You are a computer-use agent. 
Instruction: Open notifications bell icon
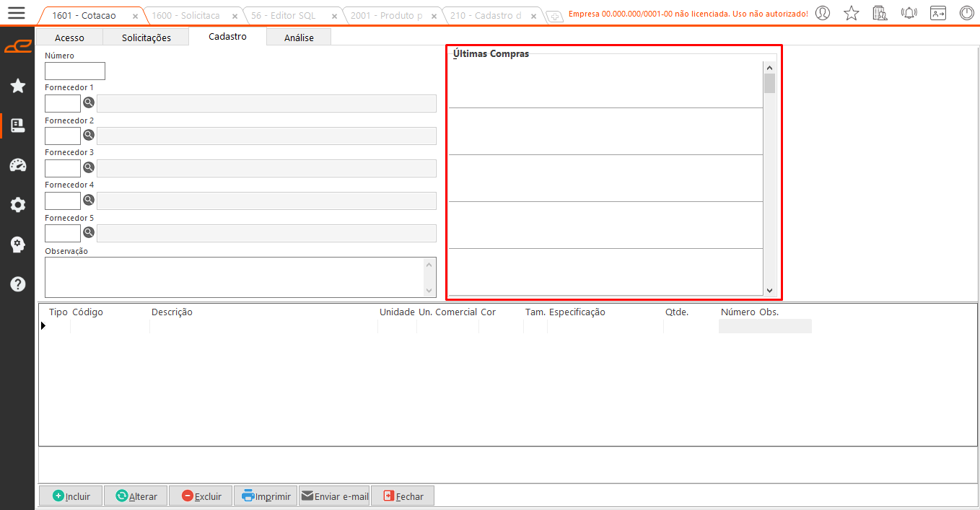pyautogui.click(x=909, y=12)
